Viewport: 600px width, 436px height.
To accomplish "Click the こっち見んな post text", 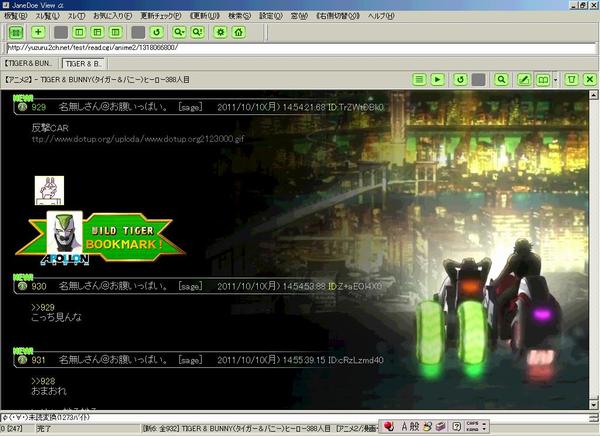I will click(57, 317).
